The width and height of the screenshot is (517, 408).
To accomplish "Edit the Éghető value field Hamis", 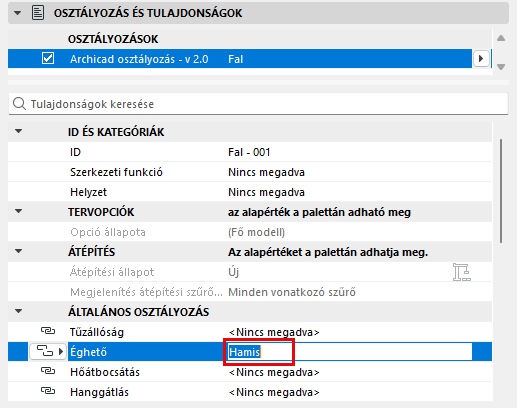I will [350, 352].
